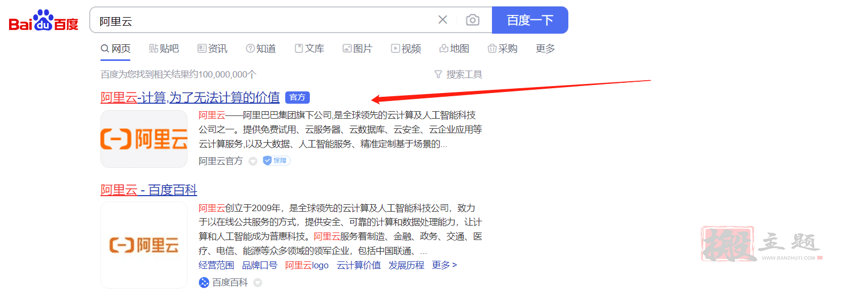
Task: Expand the 更多 tab menu
Action: pos(545,49)
